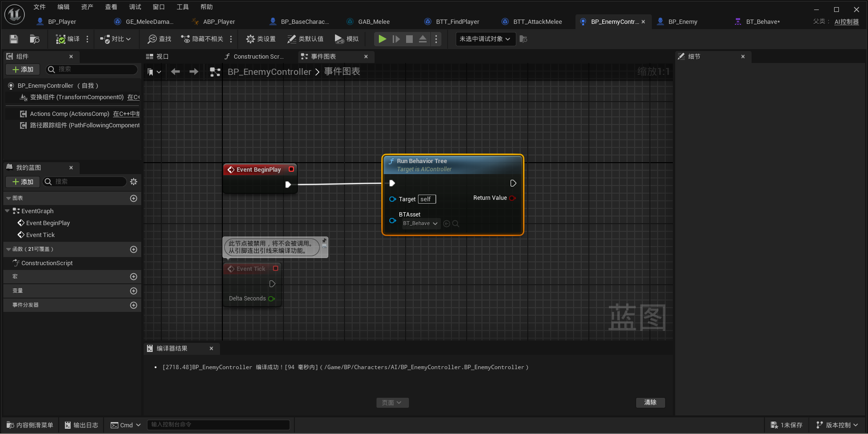Open My Blueprint settings gear
This screenshot has width=868, height=434.
tap(134, 182)
